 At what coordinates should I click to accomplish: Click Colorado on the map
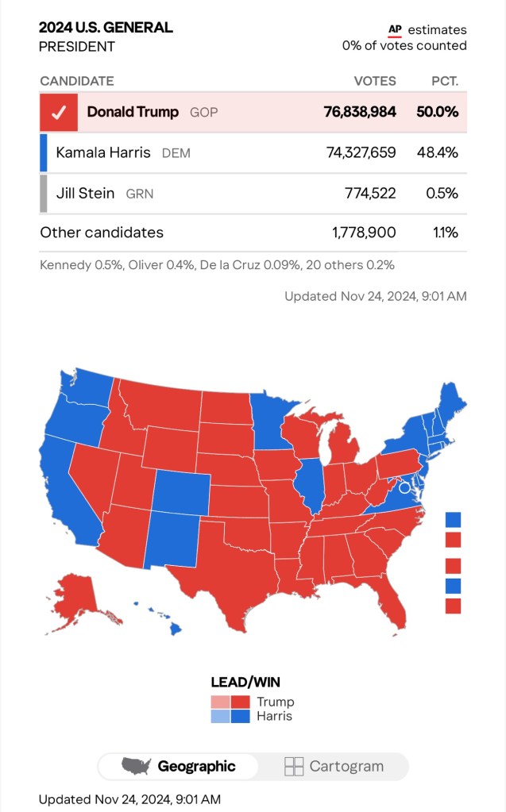point(181,492)
